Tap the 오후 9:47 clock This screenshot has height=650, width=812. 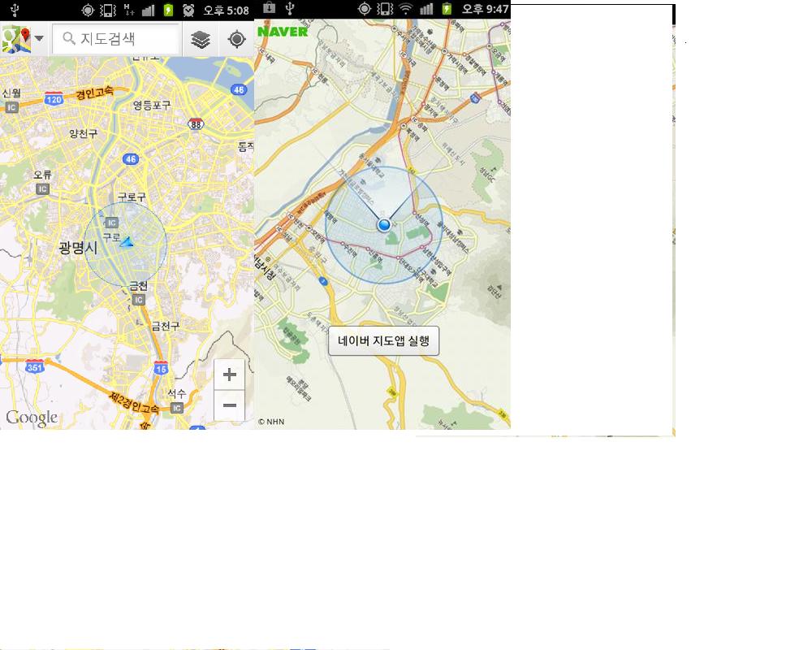[x=485, y=9]
